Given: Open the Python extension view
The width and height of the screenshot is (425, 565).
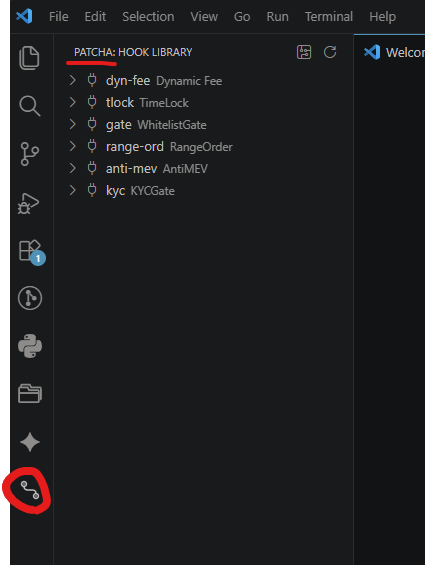Looking at the screenshot, I should coord(30,346).
